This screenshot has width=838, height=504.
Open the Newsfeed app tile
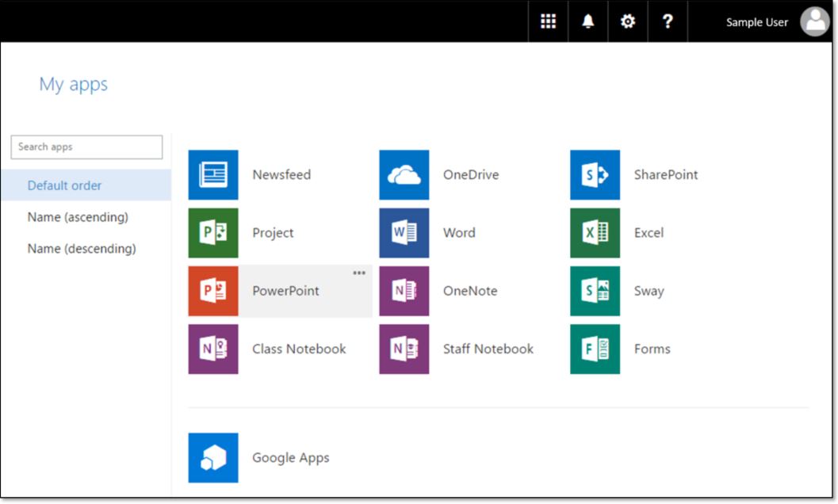tap(213, 175)
